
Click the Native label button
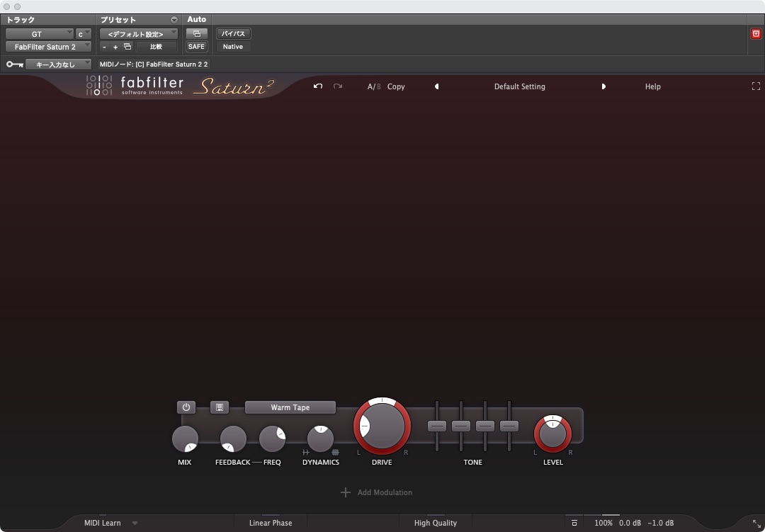[233, 46]
